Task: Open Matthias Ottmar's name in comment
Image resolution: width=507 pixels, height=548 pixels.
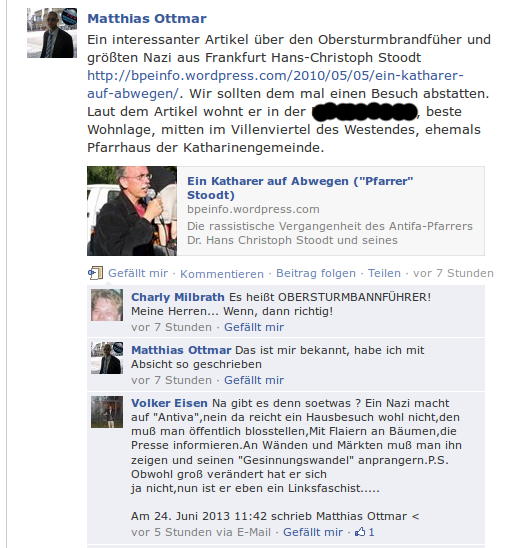Action: 181,350
